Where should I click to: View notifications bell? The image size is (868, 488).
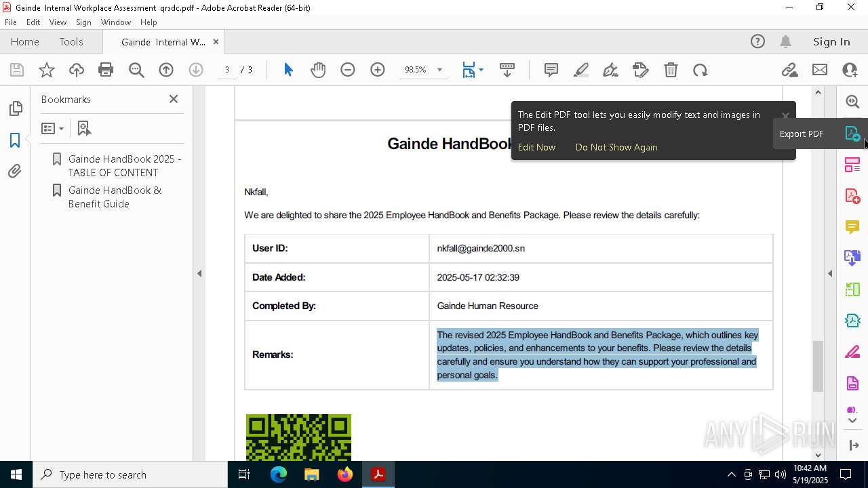point(785,41)
